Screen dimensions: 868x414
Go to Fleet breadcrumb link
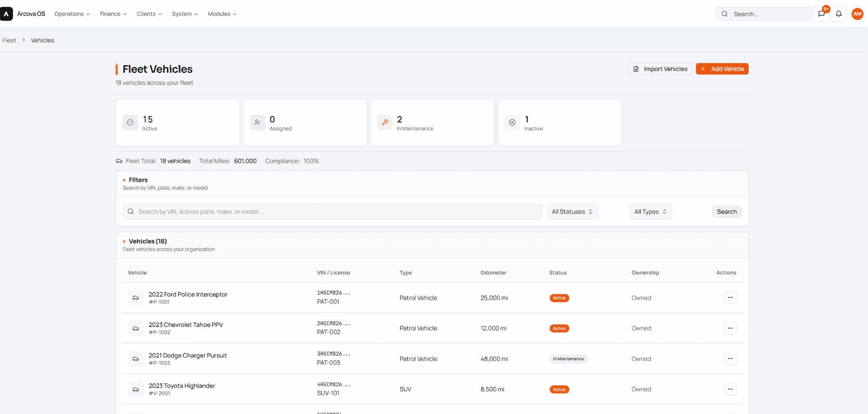pos(9,40)
